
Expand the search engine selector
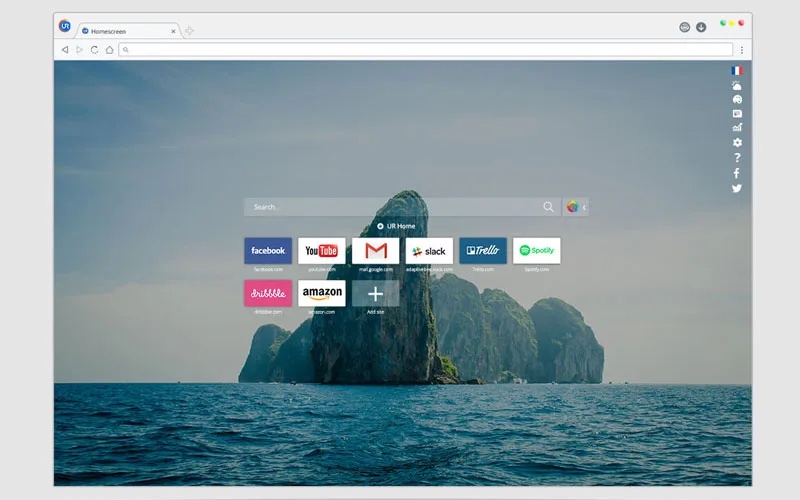coord(576,207)
